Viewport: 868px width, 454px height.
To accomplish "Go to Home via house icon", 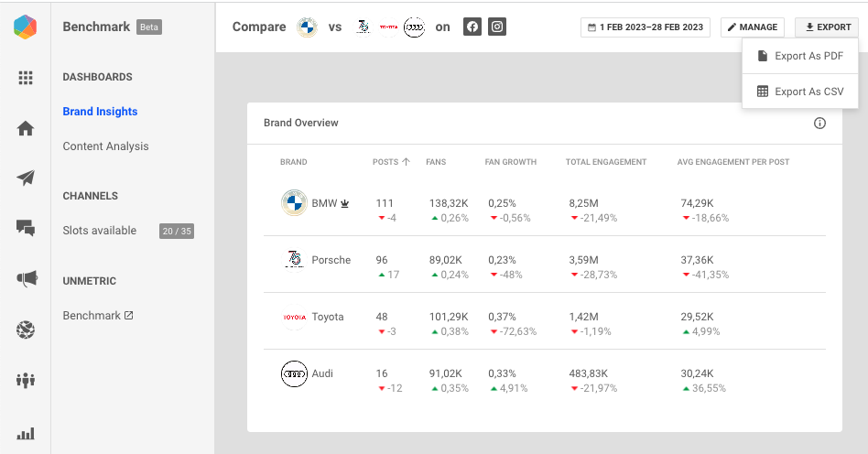I will [26, 128].
